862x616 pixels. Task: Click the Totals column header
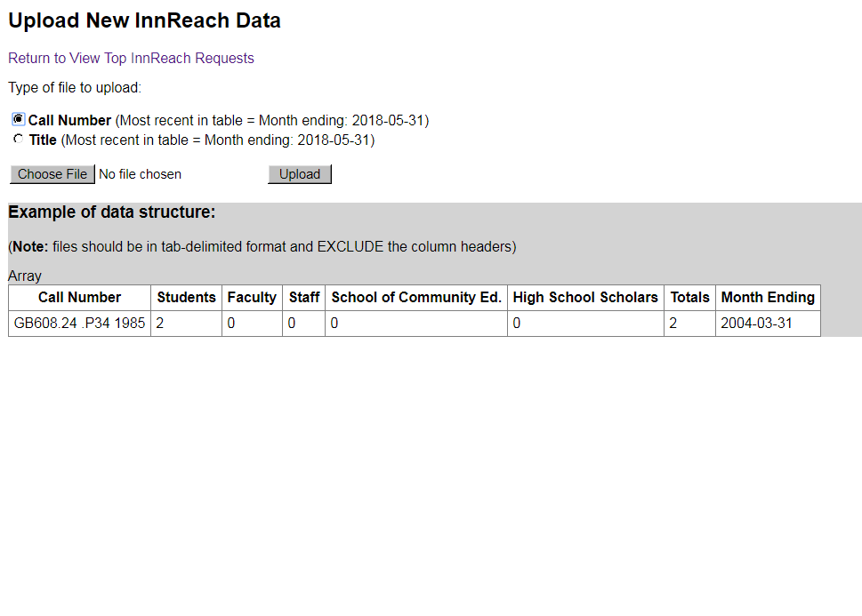(x=690, y=298)
